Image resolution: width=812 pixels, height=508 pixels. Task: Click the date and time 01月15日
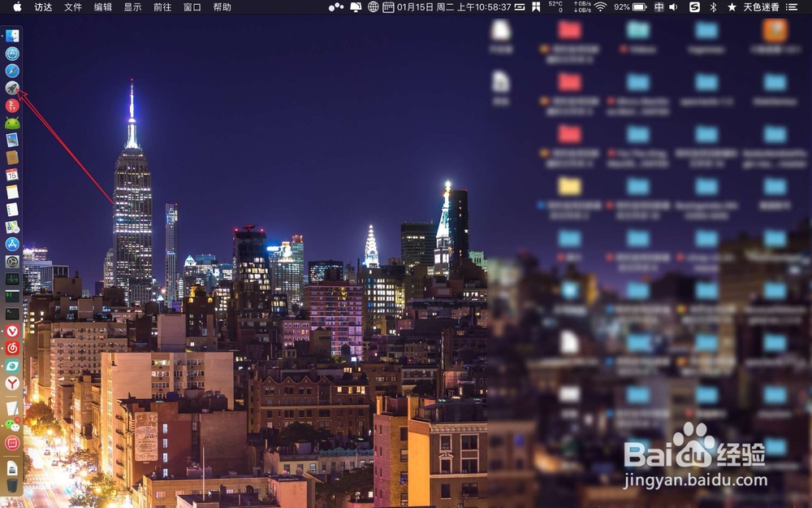click(454, 7)
